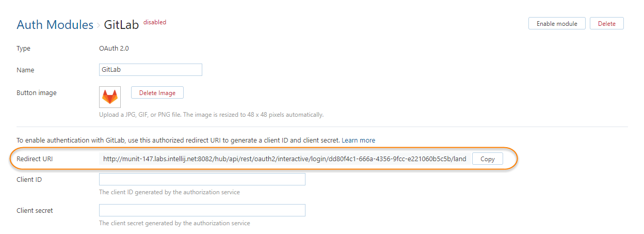Focus the Name text field
The height and width of the screenshot is (234, 644).
150,70
